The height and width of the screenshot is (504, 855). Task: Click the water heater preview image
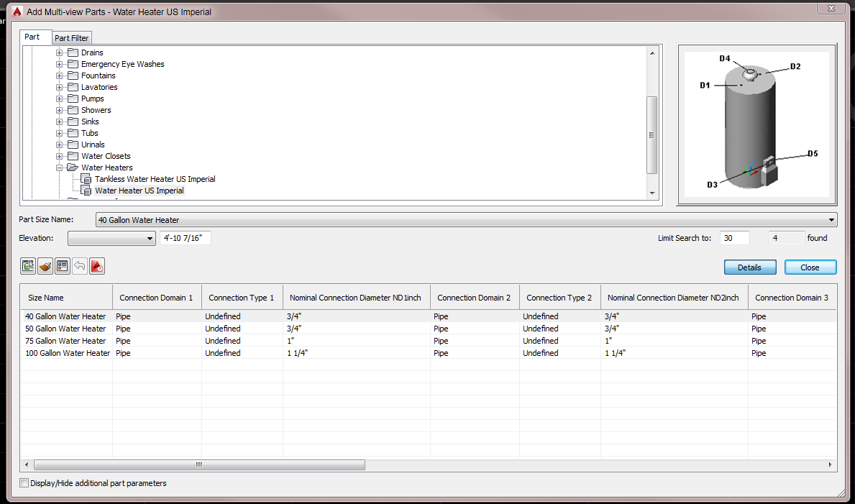[756, 124]
